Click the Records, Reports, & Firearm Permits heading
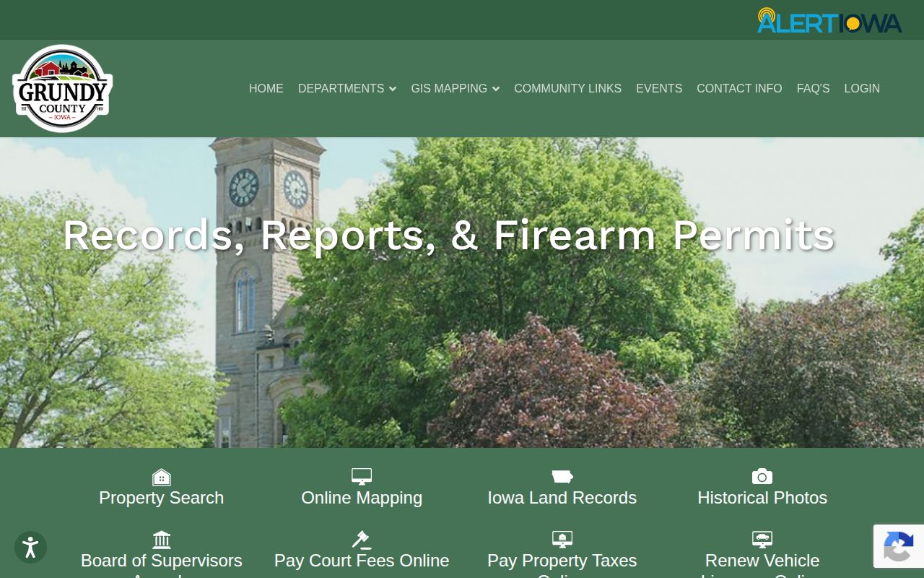Screen dimensions: 924x578 click(x=448, y=235)
